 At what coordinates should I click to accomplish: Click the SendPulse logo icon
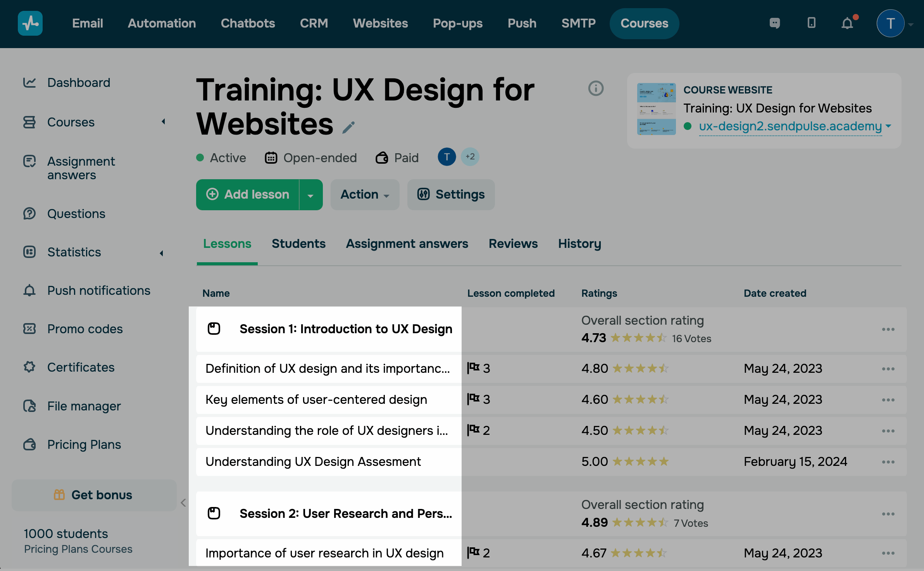30,23
